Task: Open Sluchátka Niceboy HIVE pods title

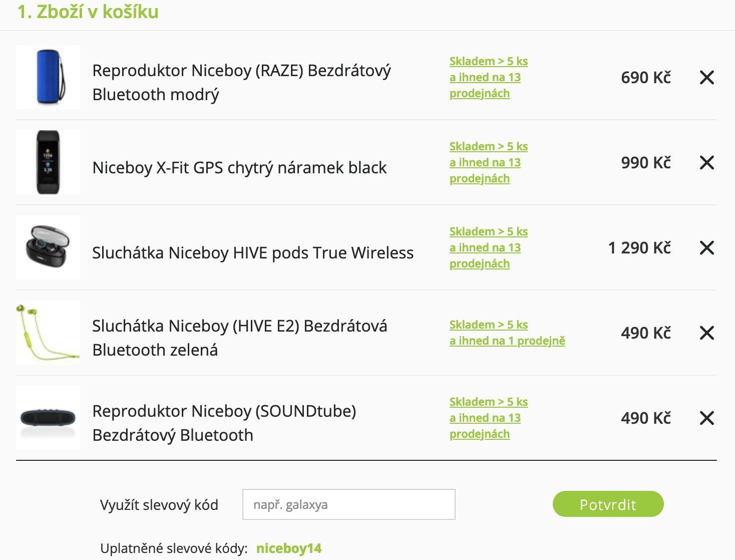Action: pyautogui.click(x=253, y=253)
